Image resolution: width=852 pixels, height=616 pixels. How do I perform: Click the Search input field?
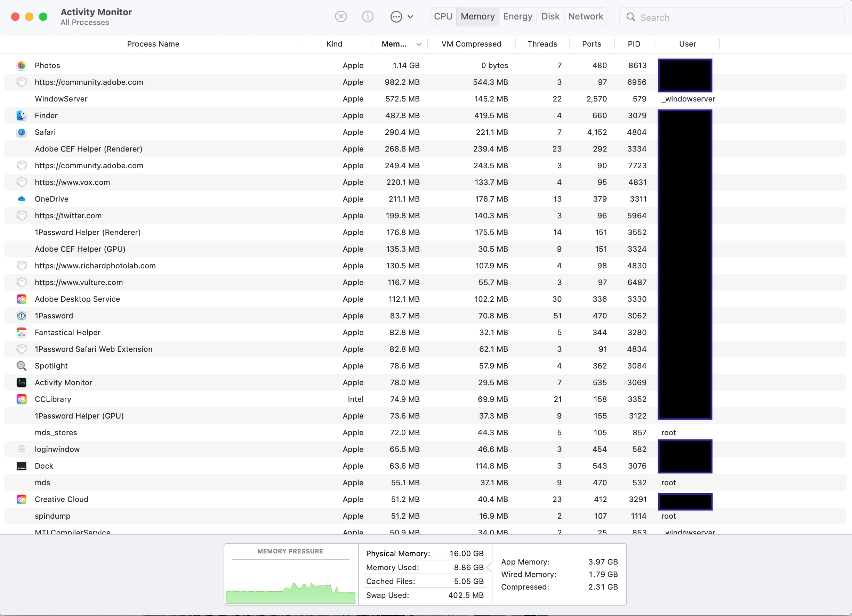[736, 17]
